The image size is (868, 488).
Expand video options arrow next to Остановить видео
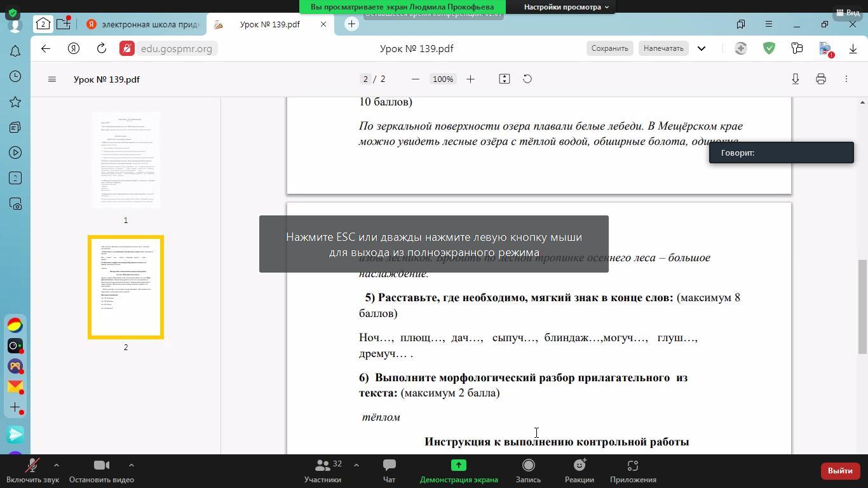(x=131, y=465)
